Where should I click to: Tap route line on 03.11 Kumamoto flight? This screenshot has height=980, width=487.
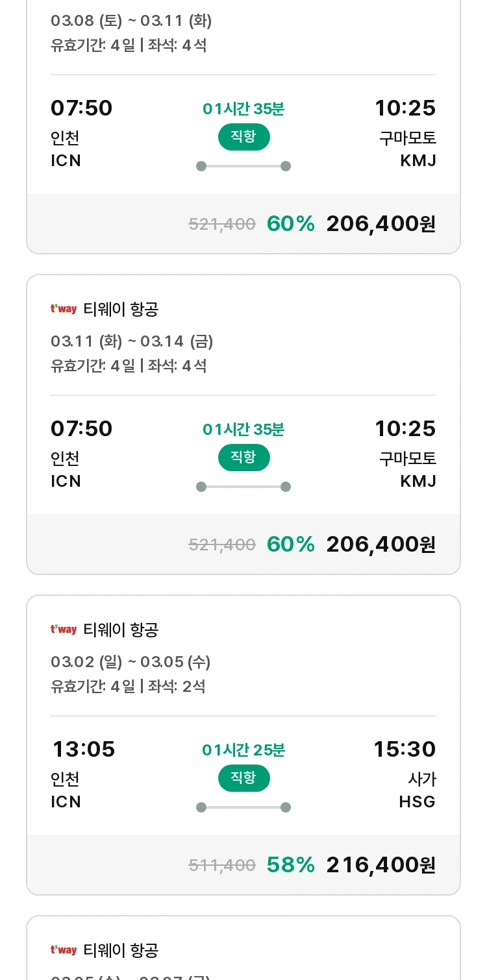[x=243, y=487]
